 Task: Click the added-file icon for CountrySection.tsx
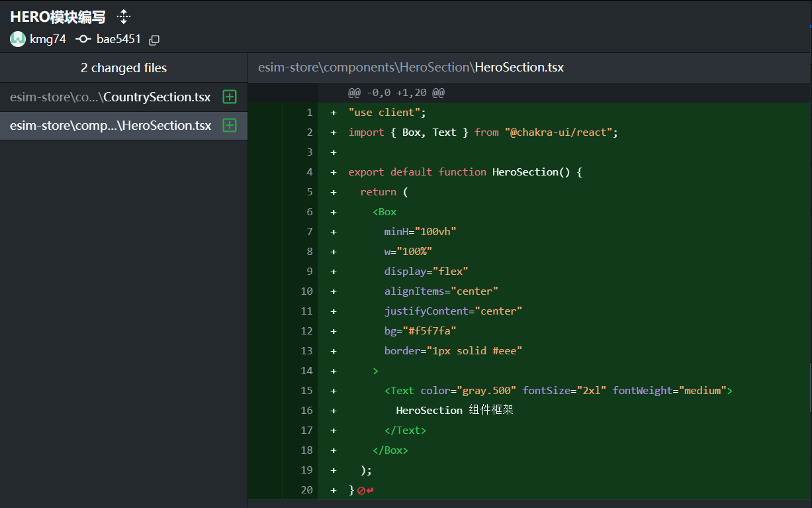pyautogui.click(x=230, y=97)
